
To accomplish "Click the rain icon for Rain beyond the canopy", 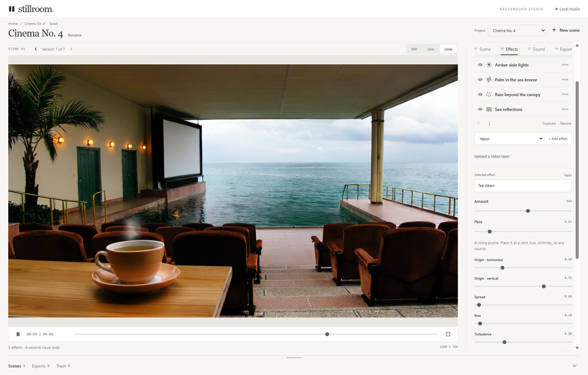I will 489,94.
